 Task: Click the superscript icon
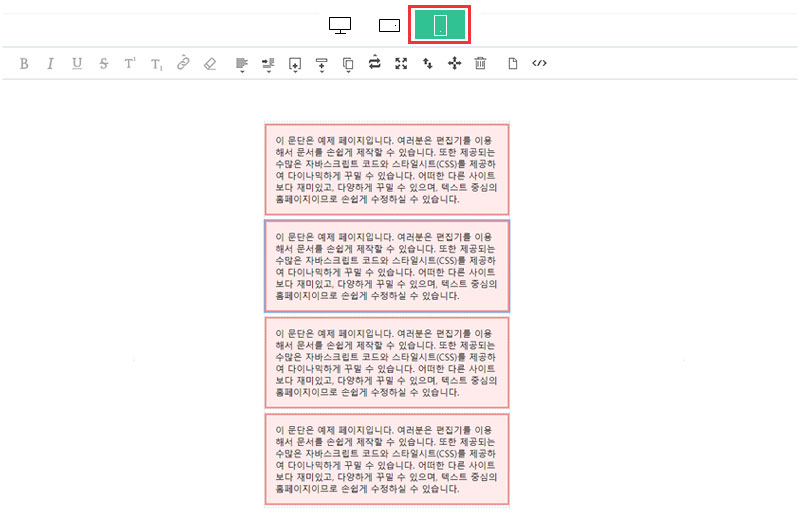pyautogui.click(x=130, y=64)
